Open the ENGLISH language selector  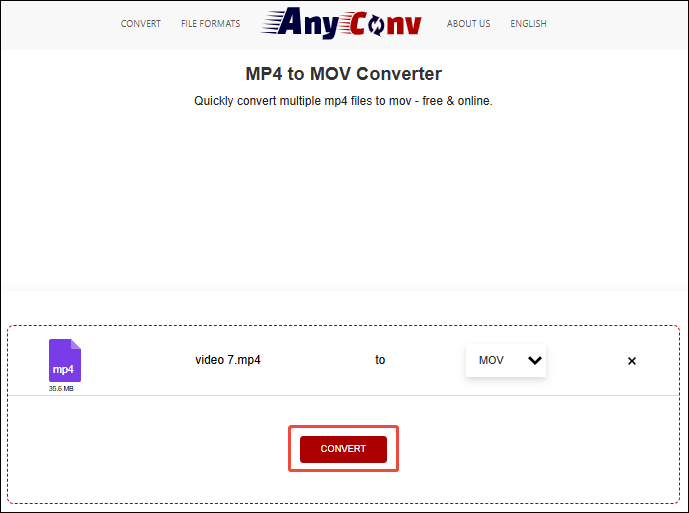pyautogui.click(x=528, y=24)
